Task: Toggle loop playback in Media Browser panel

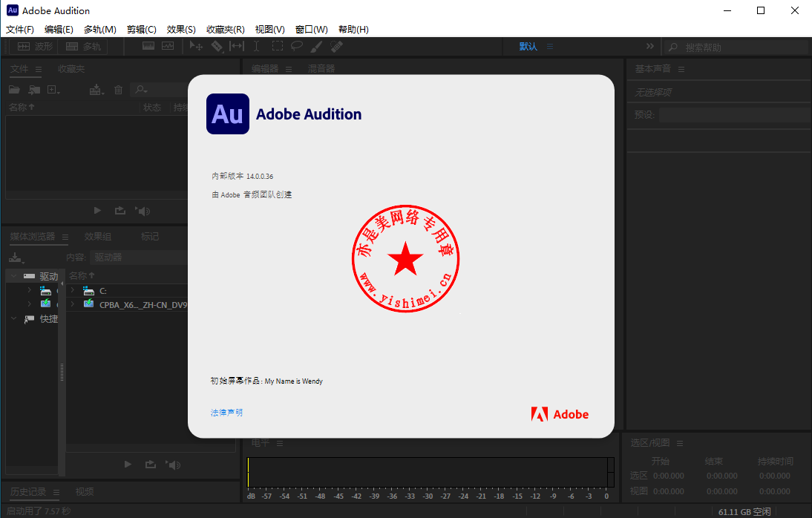Action: 150,464
